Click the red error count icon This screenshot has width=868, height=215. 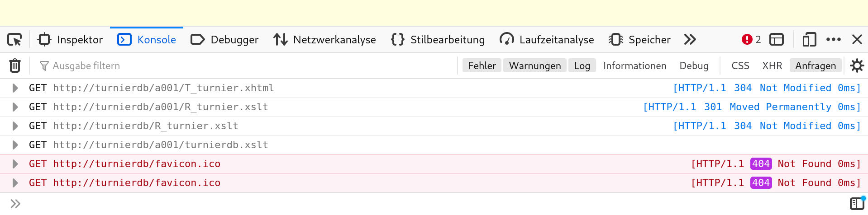pos(747,40)
